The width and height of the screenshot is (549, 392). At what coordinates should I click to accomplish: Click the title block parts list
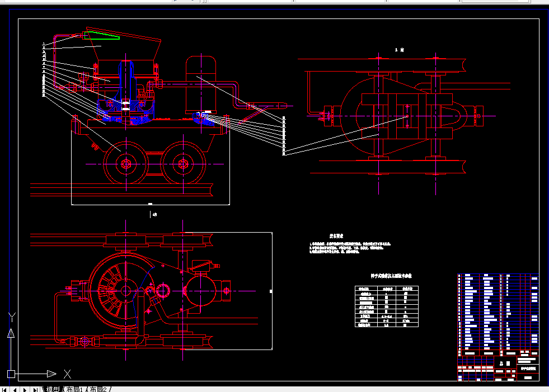[x=498, y=315]
